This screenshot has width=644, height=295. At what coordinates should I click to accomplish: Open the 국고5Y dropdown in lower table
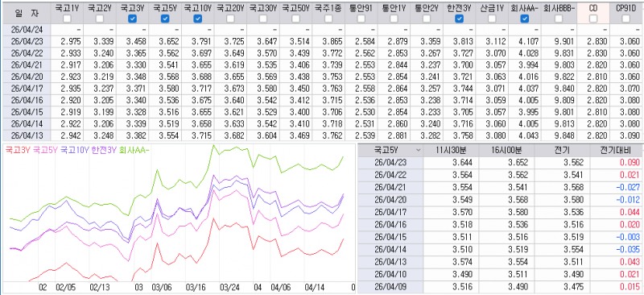pos(418,150)
